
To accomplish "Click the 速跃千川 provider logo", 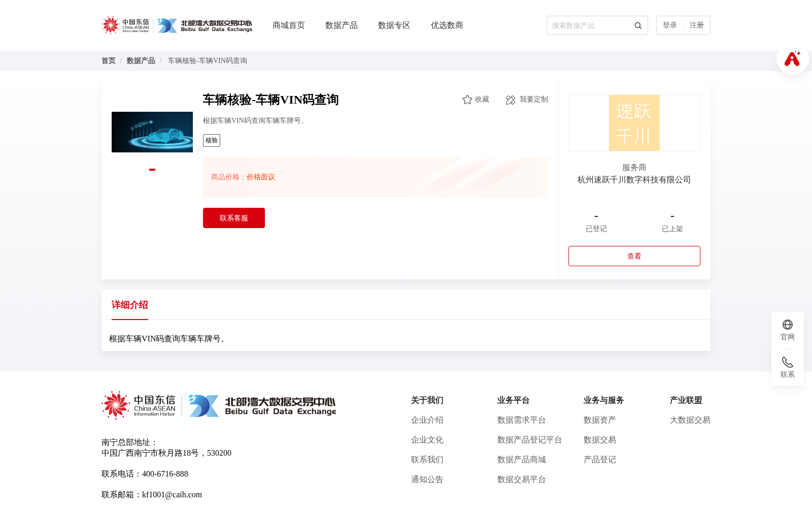I will 634,123.
